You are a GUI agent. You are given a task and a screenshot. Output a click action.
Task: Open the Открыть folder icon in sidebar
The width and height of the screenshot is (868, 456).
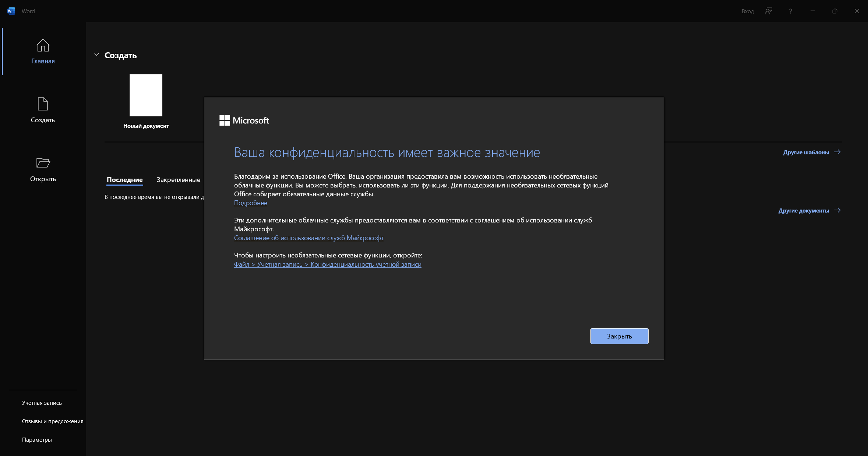coord(43,163)
